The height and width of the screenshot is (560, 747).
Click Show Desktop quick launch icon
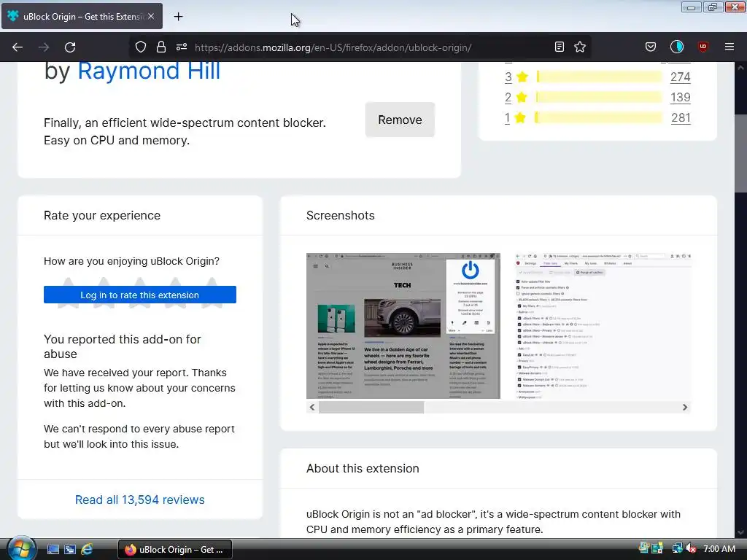coord(53,550)
